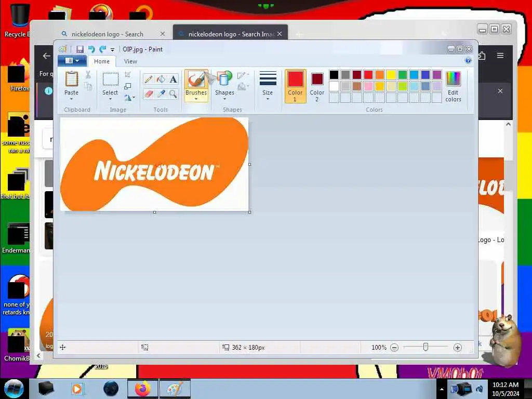Click the zoom slider handle

point(425,347)
